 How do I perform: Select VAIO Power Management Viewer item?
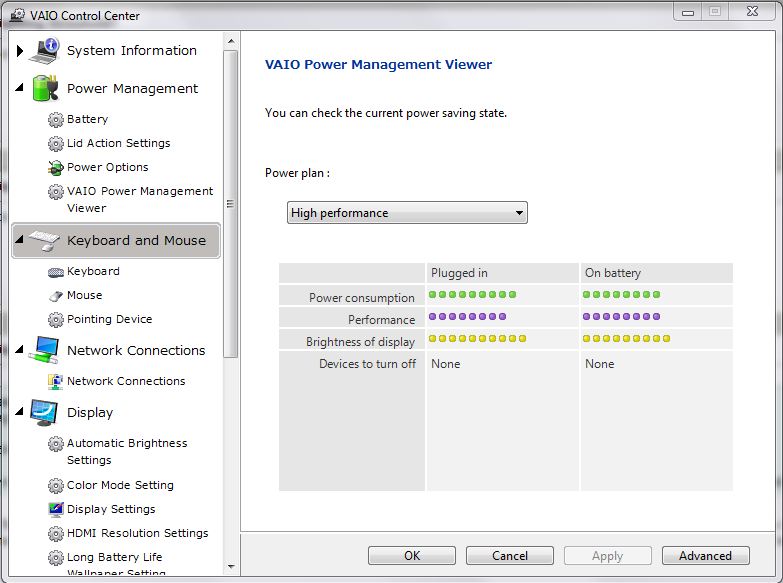click(140, 199)
